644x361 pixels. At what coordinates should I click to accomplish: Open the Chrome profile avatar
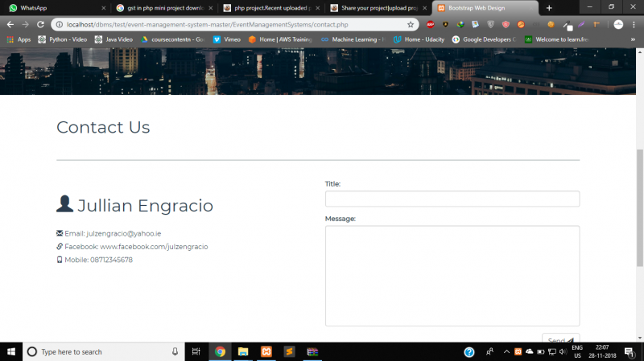pos(618,25)
